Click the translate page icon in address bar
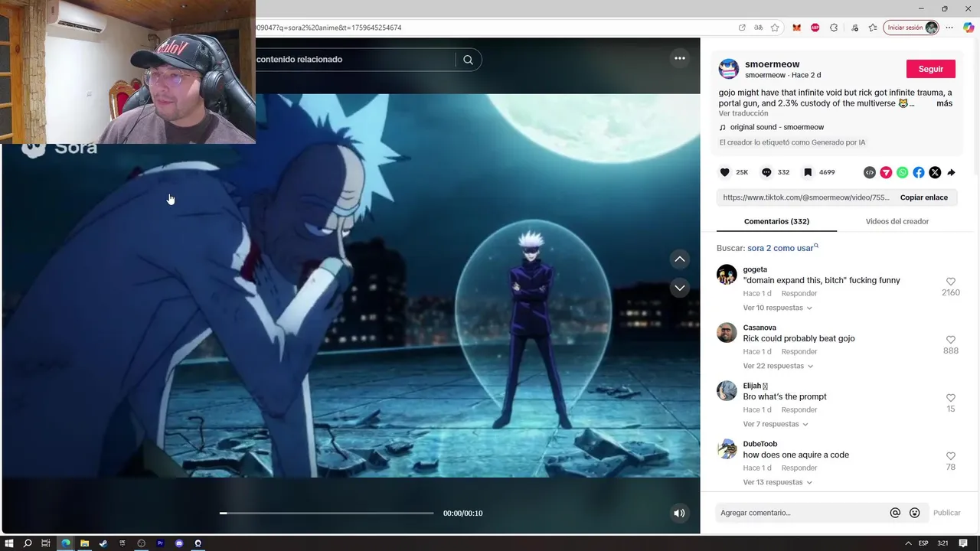980x551 pixels. pyautogui.click(x=758, y=28)
